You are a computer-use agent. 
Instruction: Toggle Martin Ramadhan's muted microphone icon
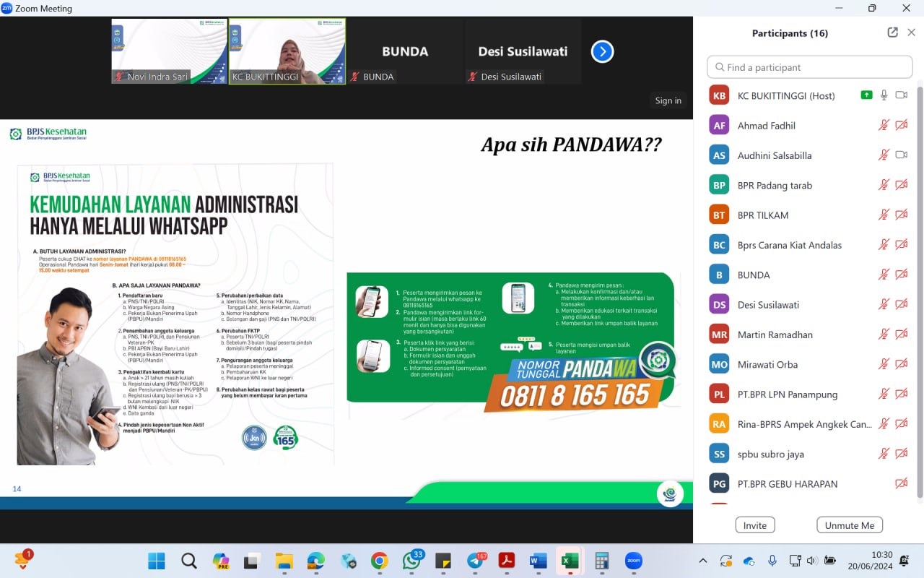(x=884, y=335)
